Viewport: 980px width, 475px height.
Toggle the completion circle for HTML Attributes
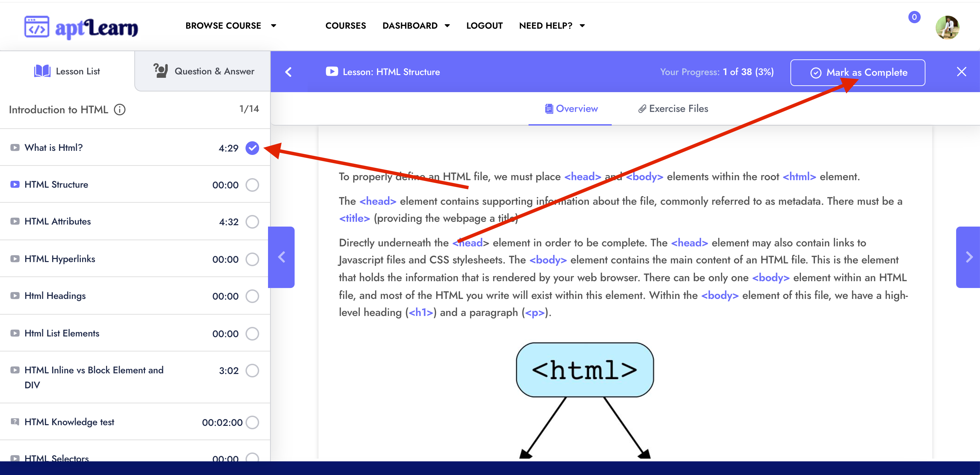point(252,221)
